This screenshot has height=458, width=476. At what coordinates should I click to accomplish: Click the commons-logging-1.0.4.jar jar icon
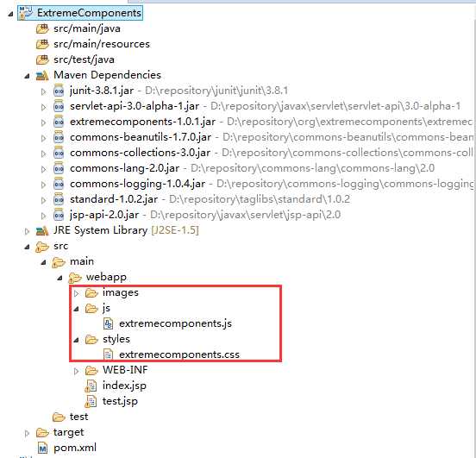tap(59, 184)
